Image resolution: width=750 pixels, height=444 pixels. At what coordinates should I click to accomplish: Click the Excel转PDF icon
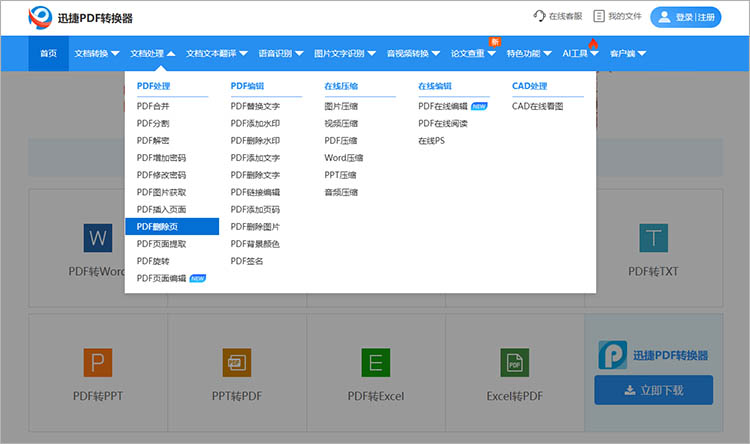point(515,362)
